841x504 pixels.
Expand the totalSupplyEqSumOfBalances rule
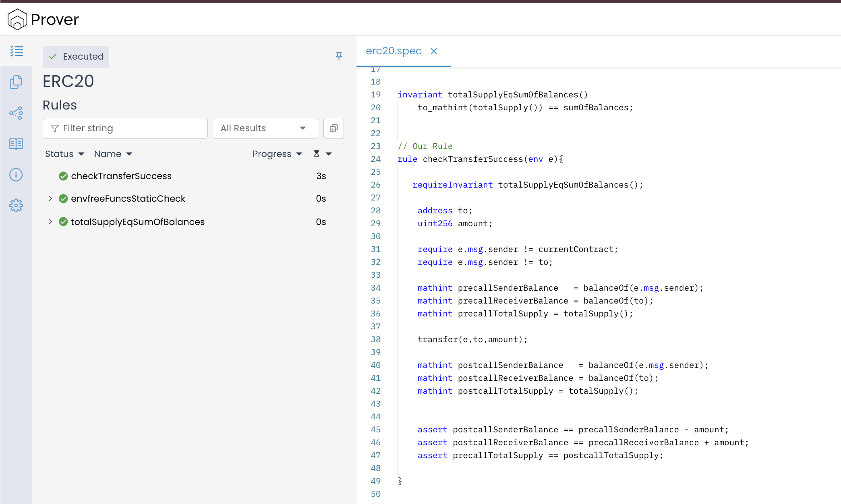tap(50, 222)
